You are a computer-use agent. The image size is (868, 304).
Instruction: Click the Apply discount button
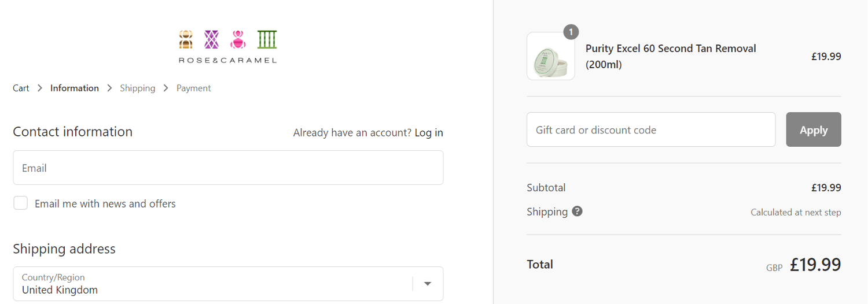(x=814, y=129)
